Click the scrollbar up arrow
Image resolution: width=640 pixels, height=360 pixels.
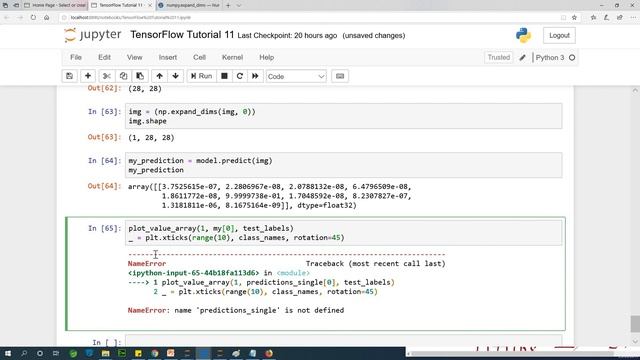[635, 91]
